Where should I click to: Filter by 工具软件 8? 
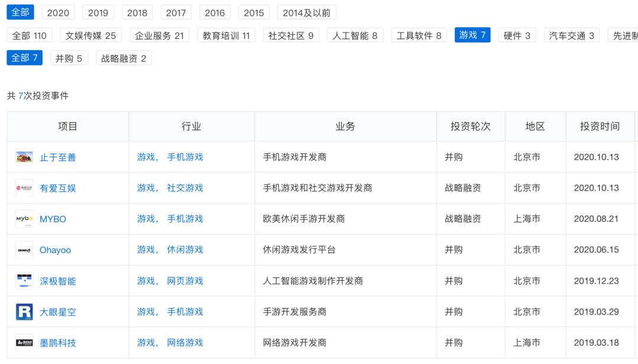click(x=419, y=36)
